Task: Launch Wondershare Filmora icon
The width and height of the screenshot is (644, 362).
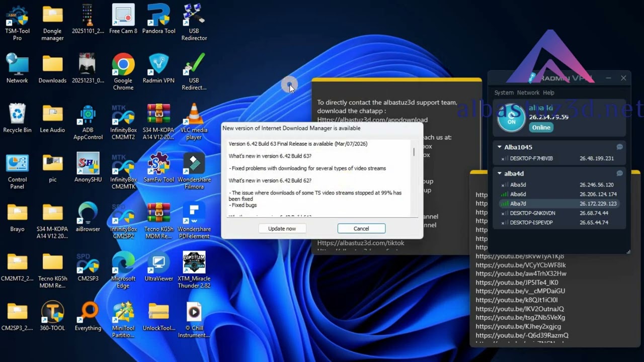Action: (x=194, y=171)
